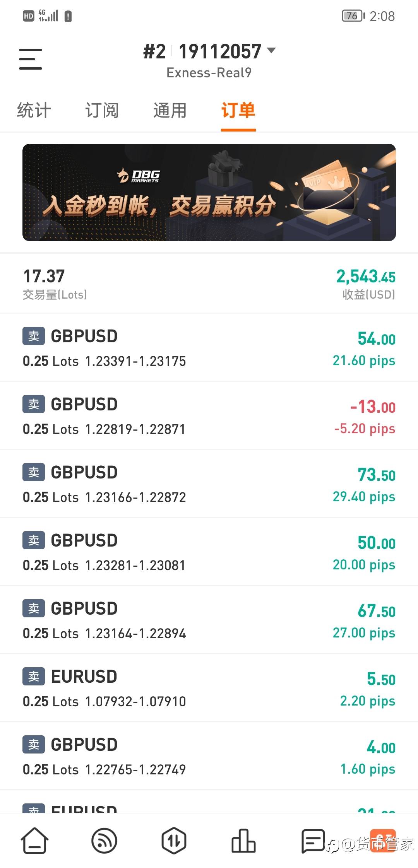418x868 pixels.
Task: Open GBPUSD order with 4.00 profit
Action: point(209,756)
